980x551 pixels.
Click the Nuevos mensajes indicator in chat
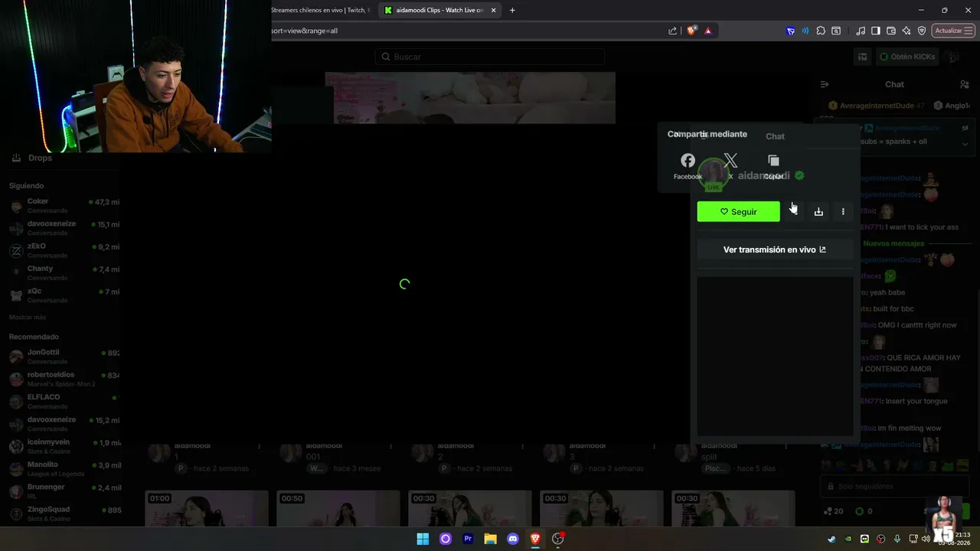point(893,243)
